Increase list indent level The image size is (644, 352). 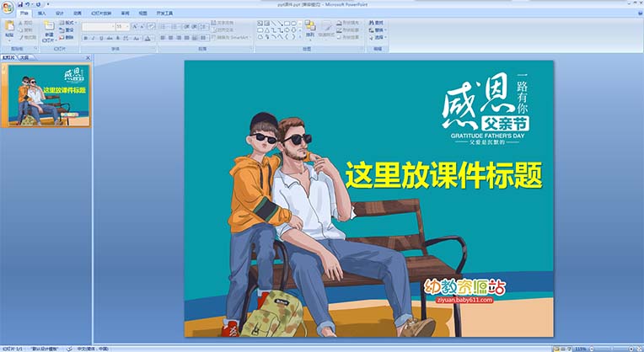194,26
